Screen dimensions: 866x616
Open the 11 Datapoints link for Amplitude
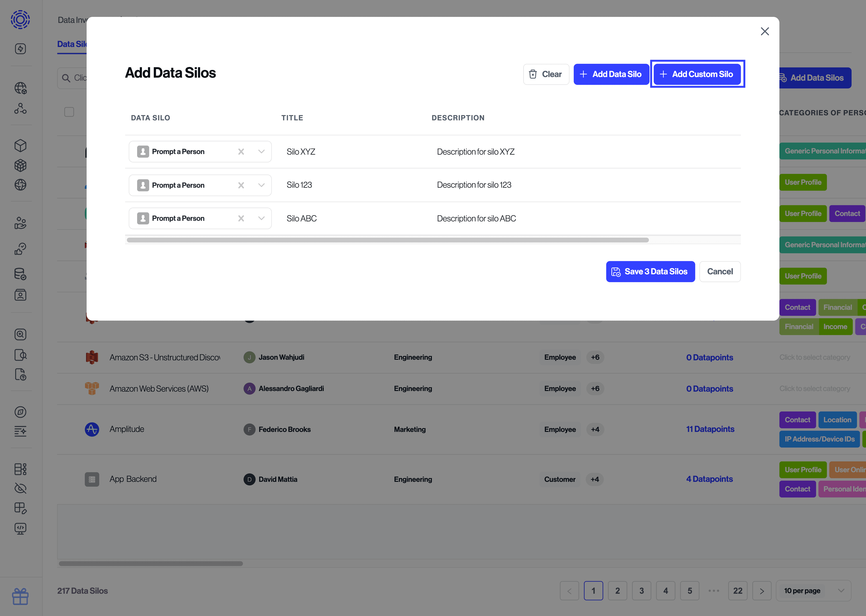point(710,429)
